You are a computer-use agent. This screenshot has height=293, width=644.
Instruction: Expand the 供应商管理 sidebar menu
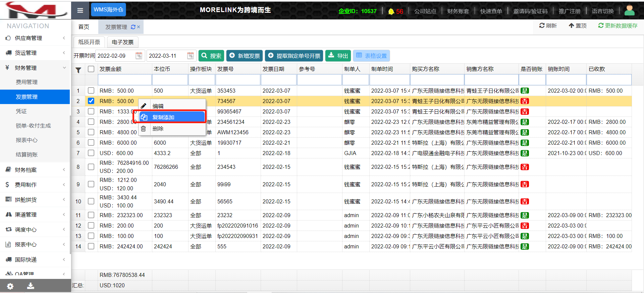(35, 38)
